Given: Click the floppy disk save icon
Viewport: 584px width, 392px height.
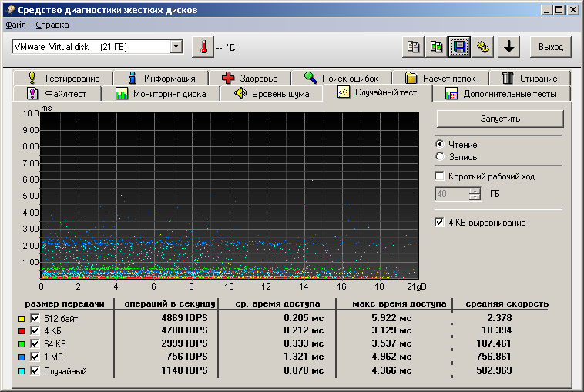Looking at the screenshot, I should click(x=460, y=47).
